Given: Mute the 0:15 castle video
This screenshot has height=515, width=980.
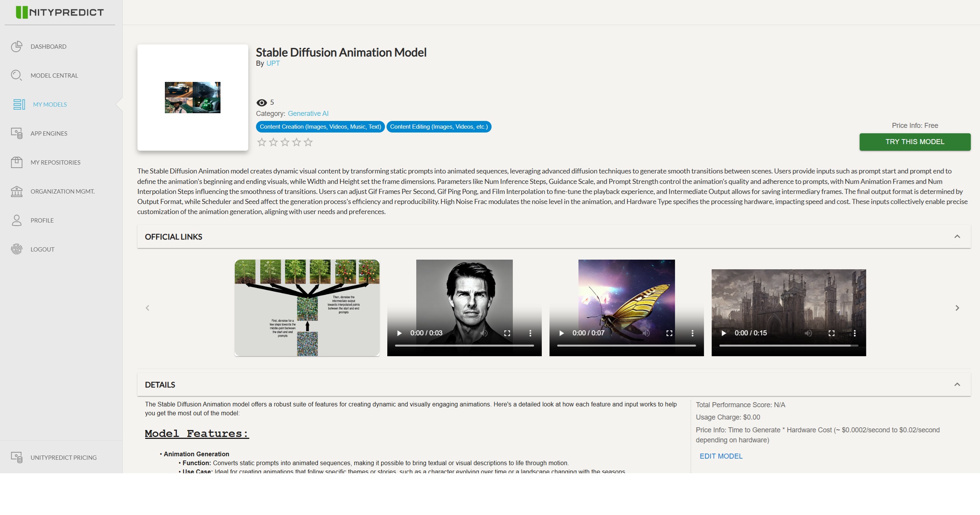Looking at the screenshot, I should (x=808, y=333).
